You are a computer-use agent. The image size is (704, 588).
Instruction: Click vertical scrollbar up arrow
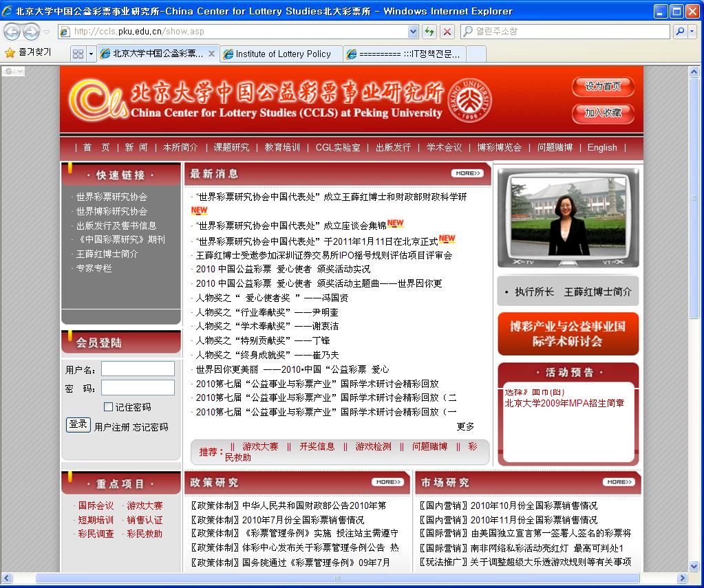694,72
